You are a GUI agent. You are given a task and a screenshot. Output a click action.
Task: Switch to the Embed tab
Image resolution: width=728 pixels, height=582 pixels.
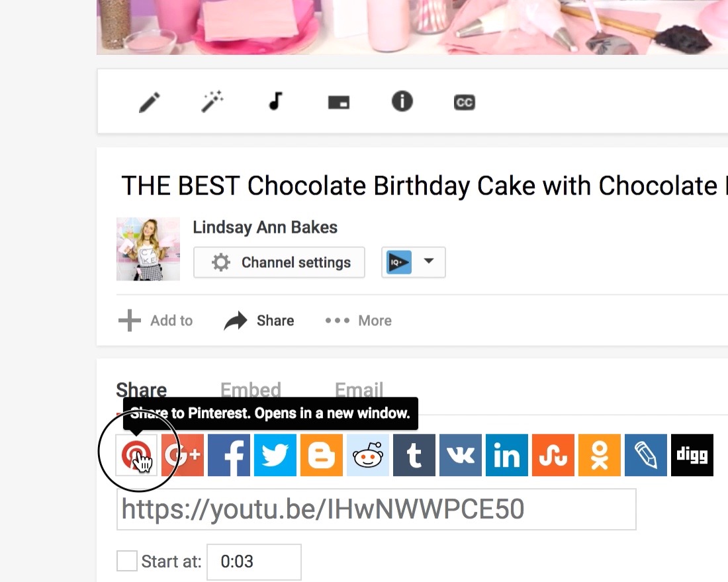[x=251, y=390]
